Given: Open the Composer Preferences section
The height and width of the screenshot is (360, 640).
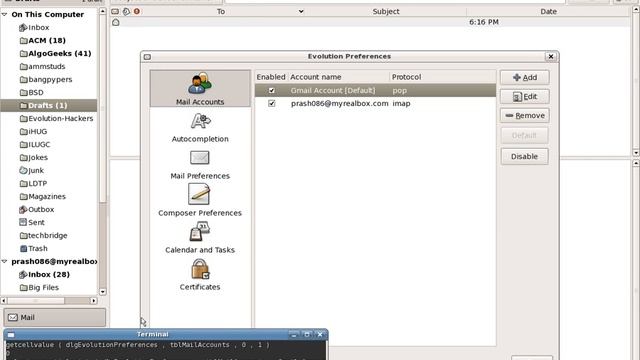Looking at the screenshot, I should tap(200, 200).
